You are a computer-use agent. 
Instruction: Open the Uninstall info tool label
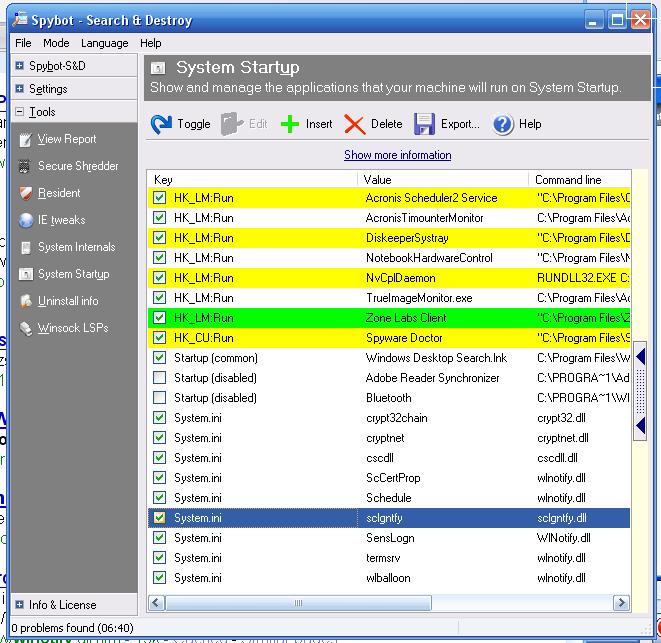(x=68, y=301)
